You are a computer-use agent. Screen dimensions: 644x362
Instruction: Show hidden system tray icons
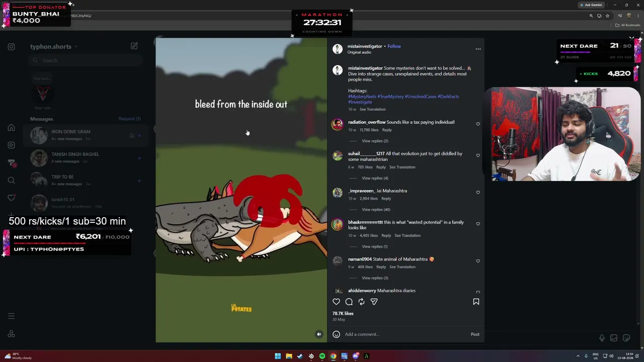coord(578,356)
